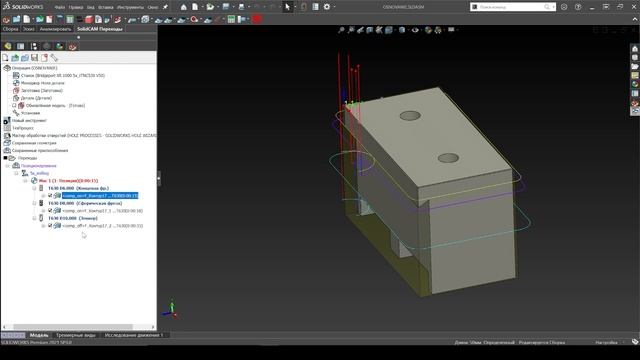Click the View Settings monitor icon

tap(451, 30)
